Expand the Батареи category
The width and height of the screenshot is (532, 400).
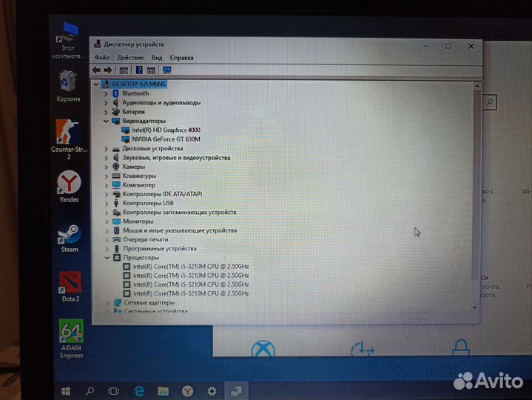(x=106, y=112)
